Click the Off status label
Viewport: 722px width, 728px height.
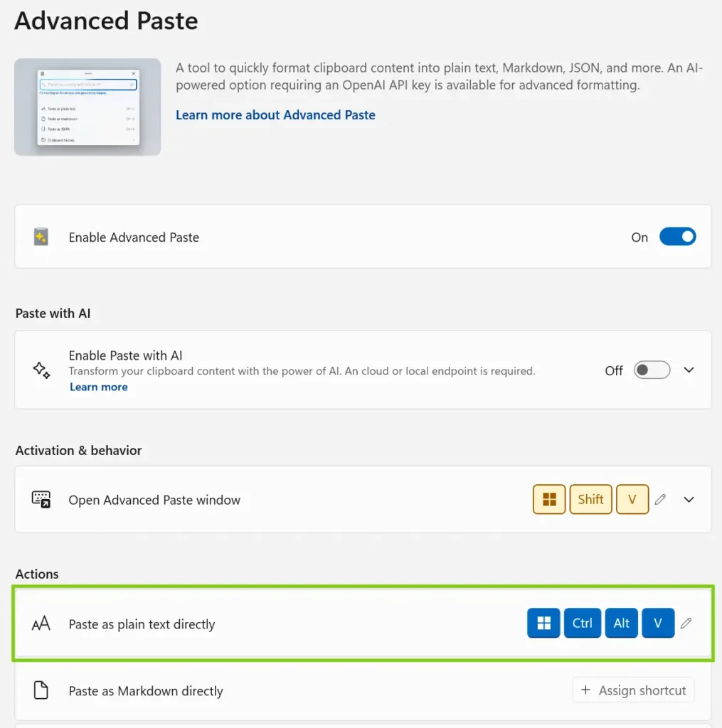(x=614, y=370)
